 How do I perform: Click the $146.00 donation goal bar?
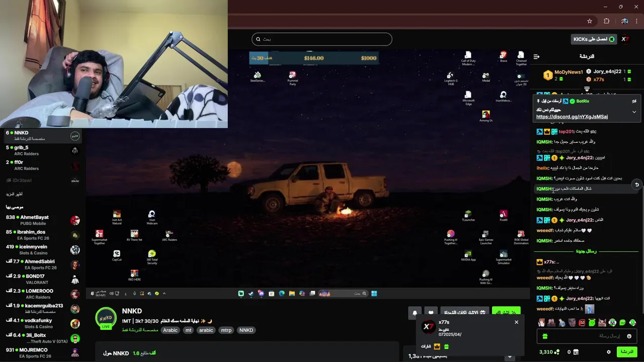[x=313, y=58]
